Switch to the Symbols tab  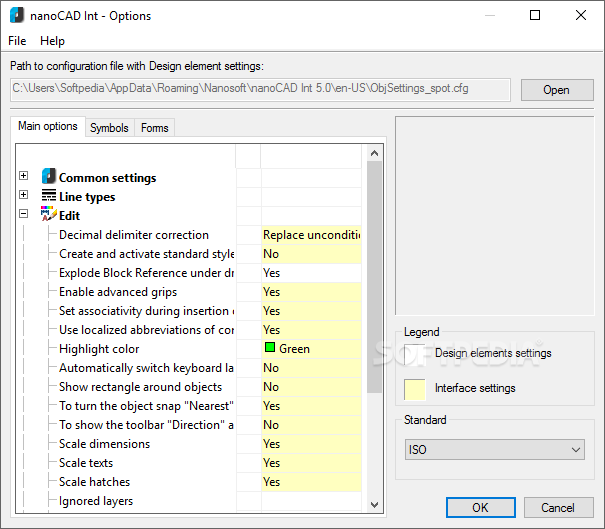coord(109,128)
